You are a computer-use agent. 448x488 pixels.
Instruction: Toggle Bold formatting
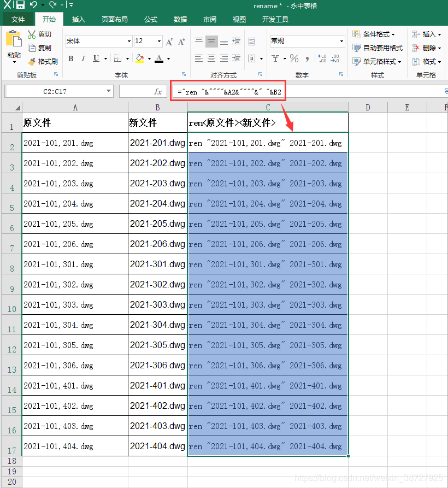[70, 58]
